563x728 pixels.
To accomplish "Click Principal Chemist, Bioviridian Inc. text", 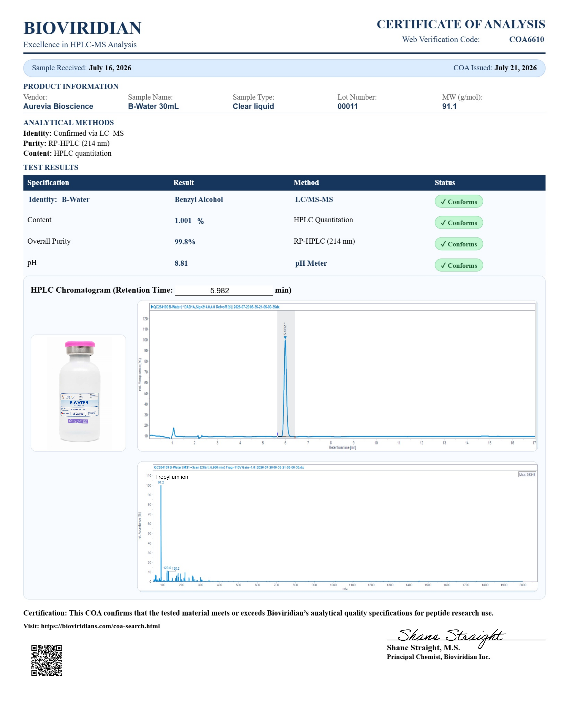I will (438, 657).
